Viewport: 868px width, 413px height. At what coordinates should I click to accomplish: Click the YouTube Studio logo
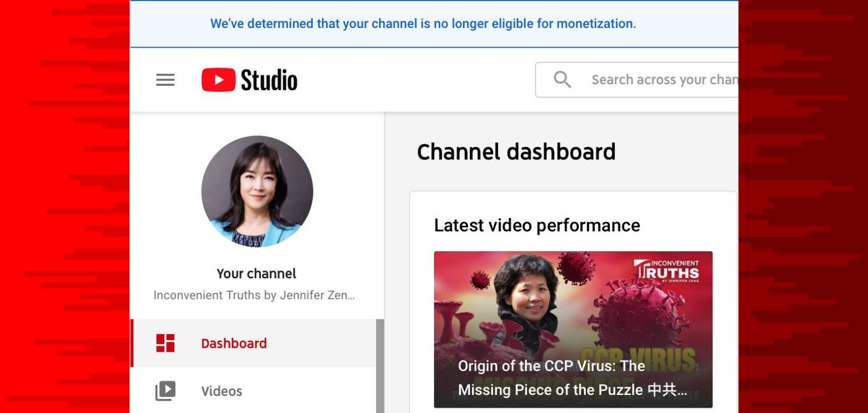coord(250,80)
